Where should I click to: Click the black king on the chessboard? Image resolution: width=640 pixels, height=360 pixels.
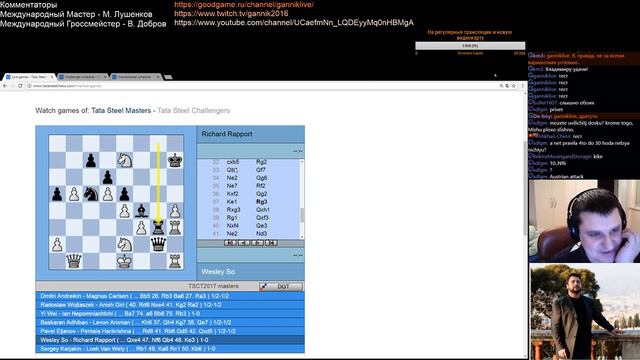tap(175, 160)
